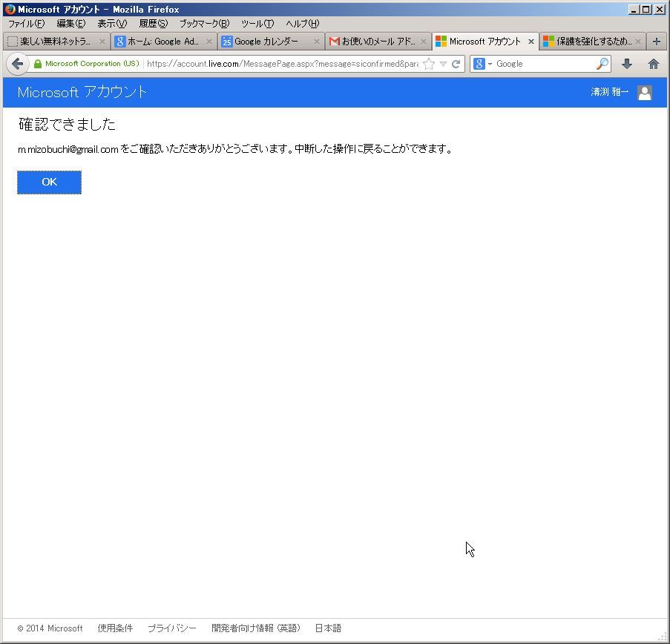
Task: Close the ホーム: Google Ad tab
Action: pos(209,42)
